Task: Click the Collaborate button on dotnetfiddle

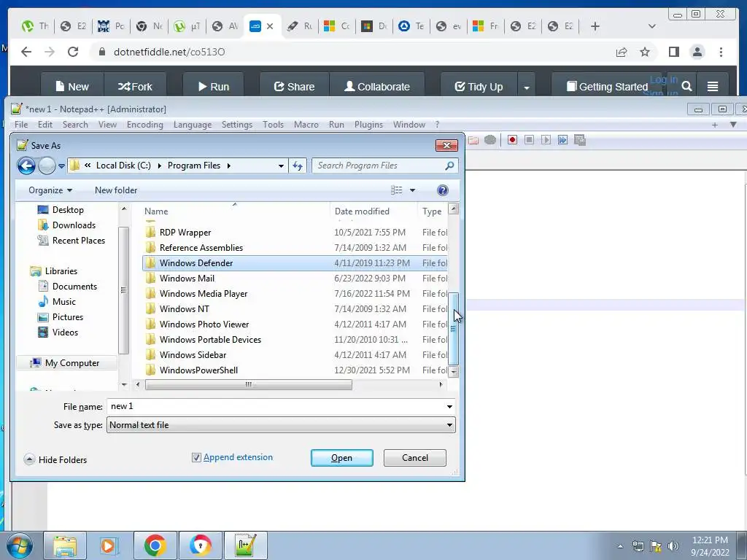Action: (x=377, y=87)
